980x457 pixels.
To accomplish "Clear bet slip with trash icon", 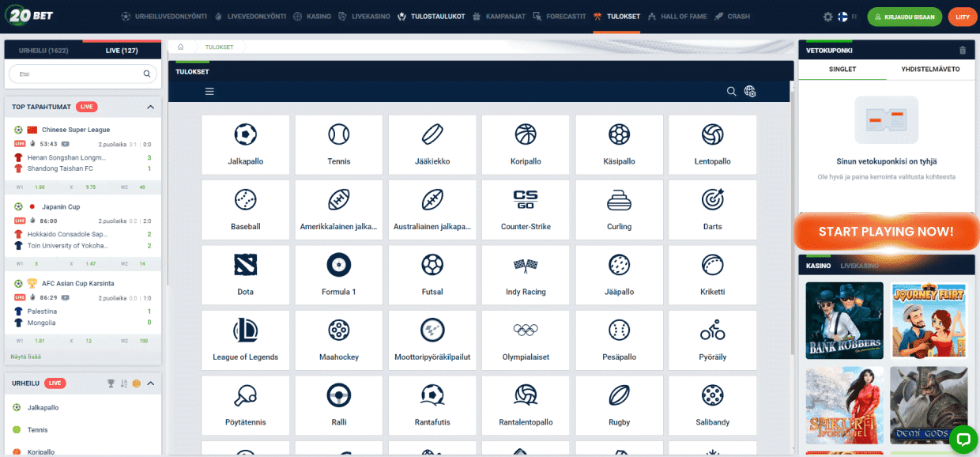I will click(962, 51).
